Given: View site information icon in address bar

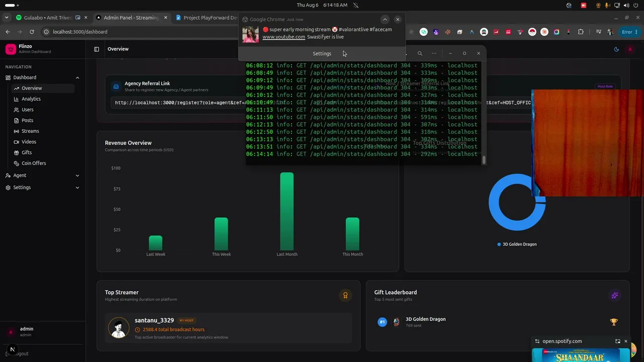Looking at the screenshot, I should pos(46,32).
